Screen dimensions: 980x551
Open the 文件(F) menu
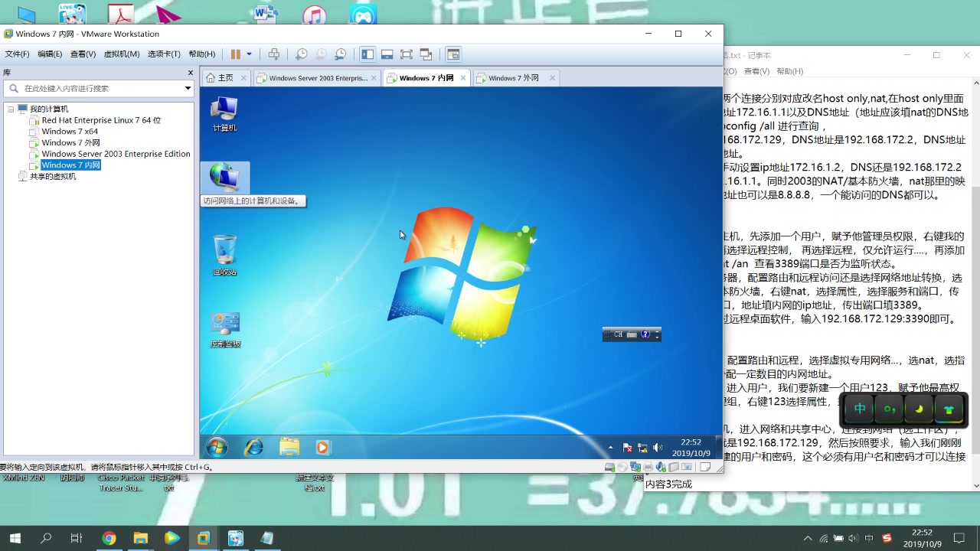17,54
